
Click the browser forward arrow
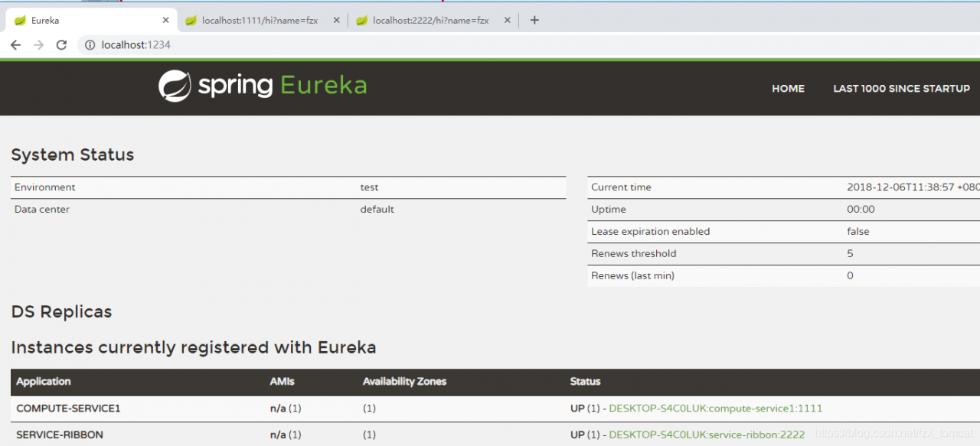(39, 45)
